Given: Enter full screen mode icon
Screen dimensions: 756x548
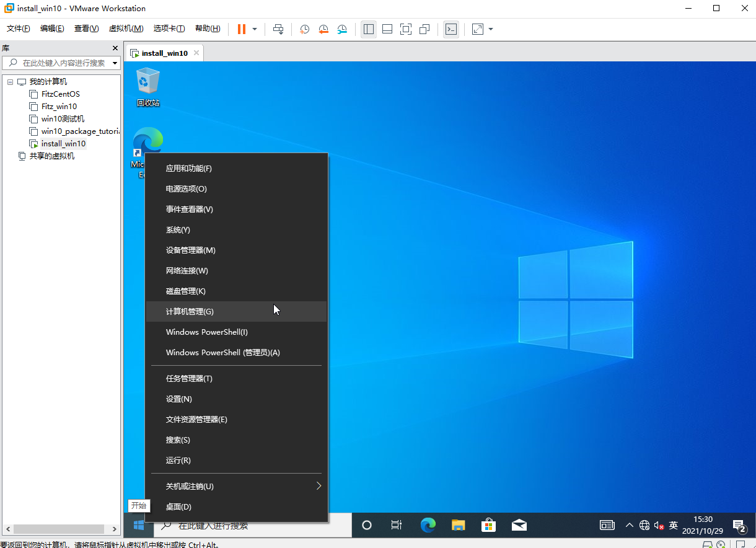Looking at the screenshot, I should coord(406,29).
